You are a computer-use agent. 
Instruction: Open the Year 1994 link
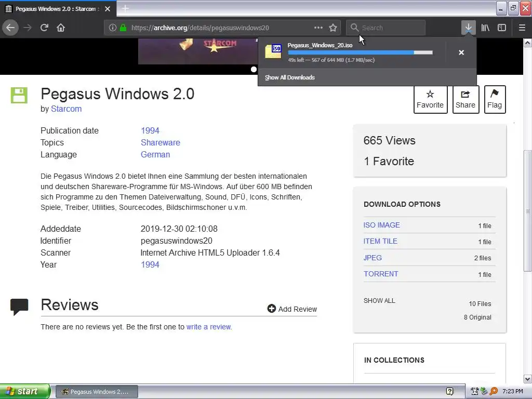click(x=150, y=264)
